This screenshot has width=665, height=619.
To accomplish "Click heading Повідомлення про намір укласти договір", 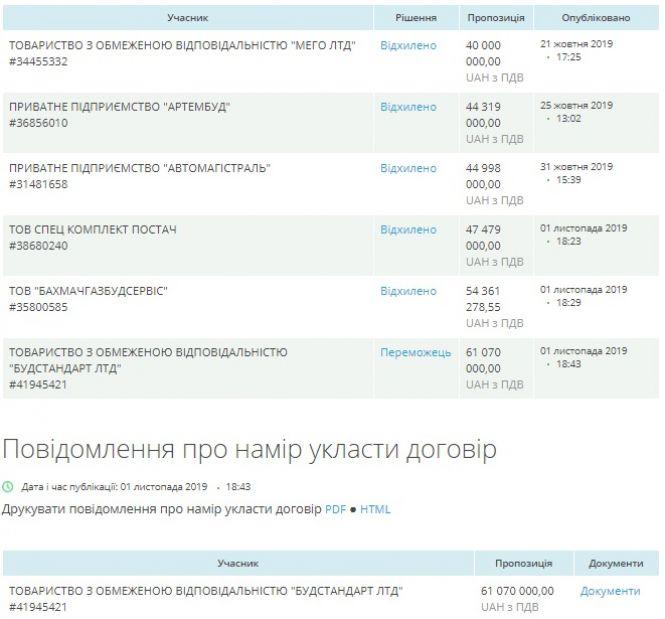I will [x=249, y=449].
